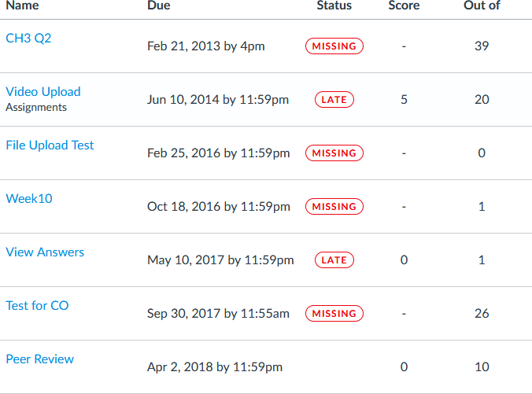Open the Test for CO link

click(x=37, y=305)
